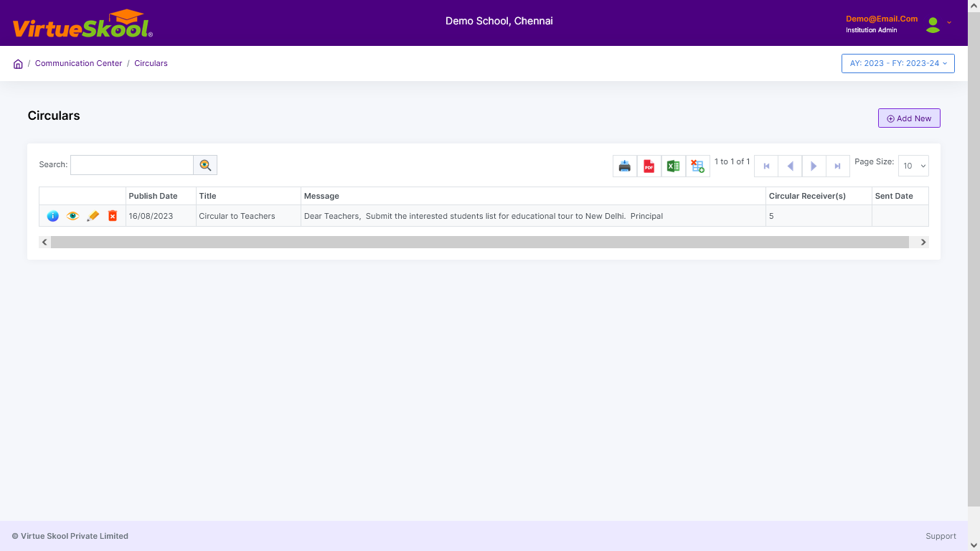
Task: Open the user profile avatar menu
Action: point(933,25)
